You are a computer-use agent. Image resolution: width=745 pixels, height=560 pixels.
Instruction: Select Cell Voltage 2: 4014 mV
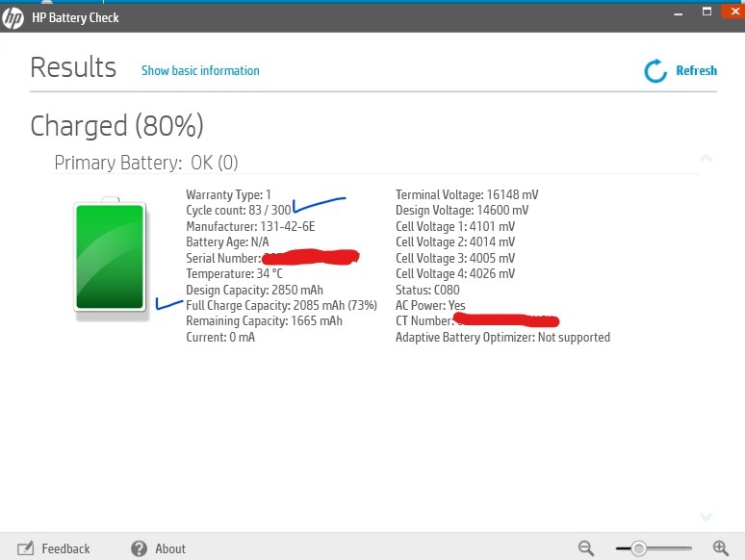455,242
